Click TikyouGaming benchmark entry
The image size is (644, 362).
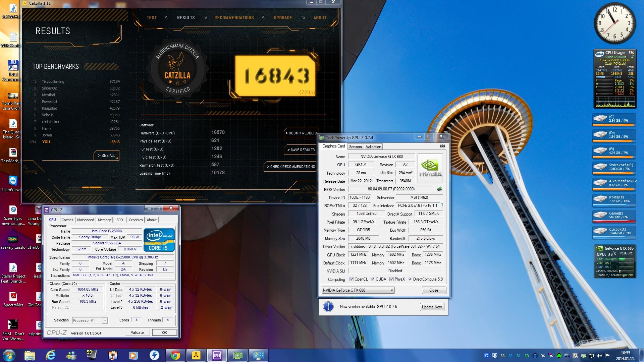pos(77,81)
